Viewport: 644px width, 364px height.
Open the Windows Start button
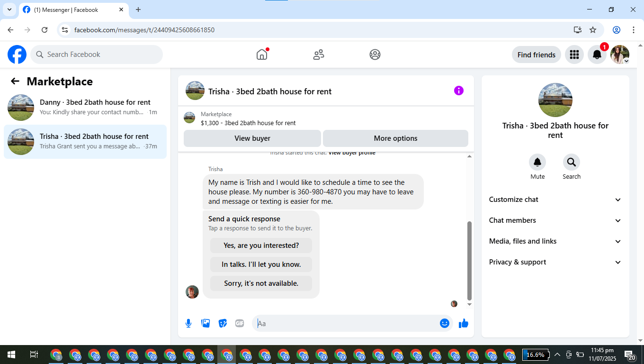point(11,355)
